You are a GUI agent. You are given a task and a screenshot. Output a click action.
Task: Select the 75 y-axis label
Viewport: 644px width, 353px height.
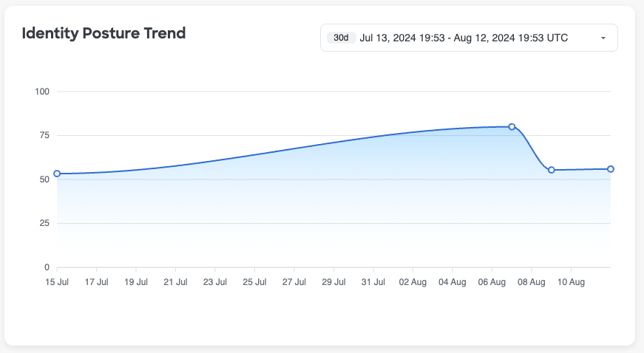click(x=44, y=135)
